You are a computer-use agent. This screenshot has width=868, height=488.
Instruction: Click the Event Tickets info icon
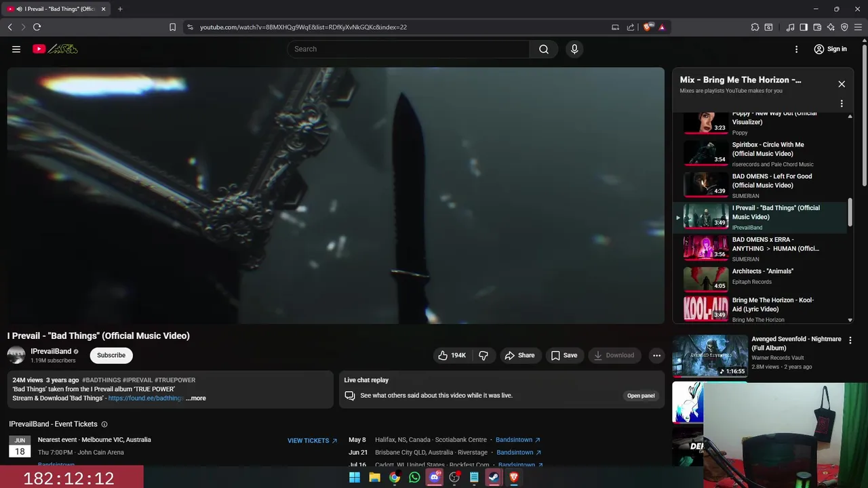coord(104,424)
